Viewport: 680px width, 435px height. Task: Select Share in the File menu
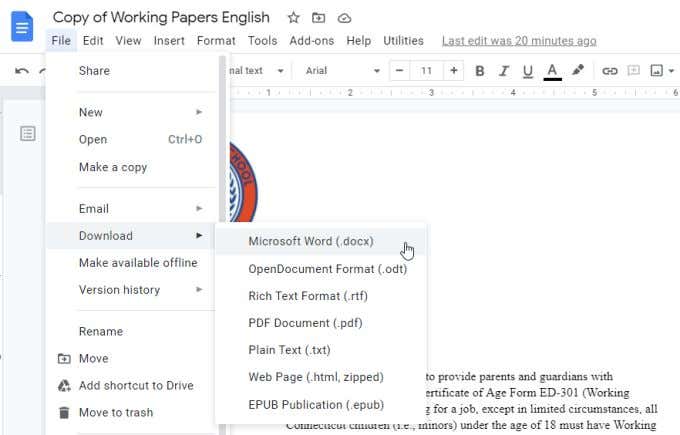coord(131,71)
